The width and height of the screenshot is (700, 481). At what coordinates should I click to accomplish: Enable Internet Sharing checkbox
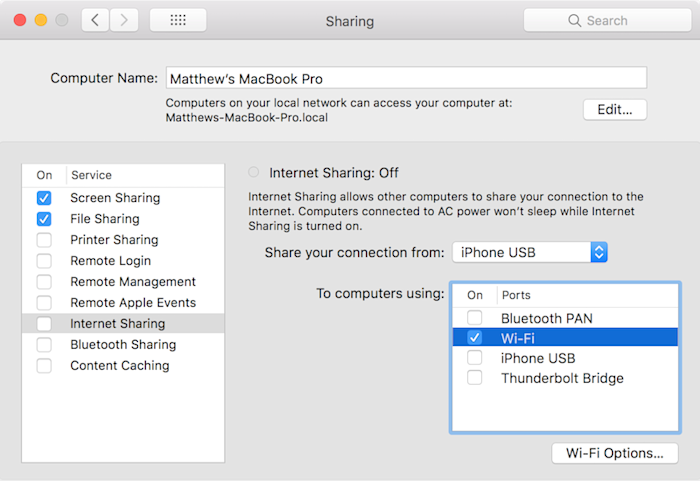coord(44,324)
